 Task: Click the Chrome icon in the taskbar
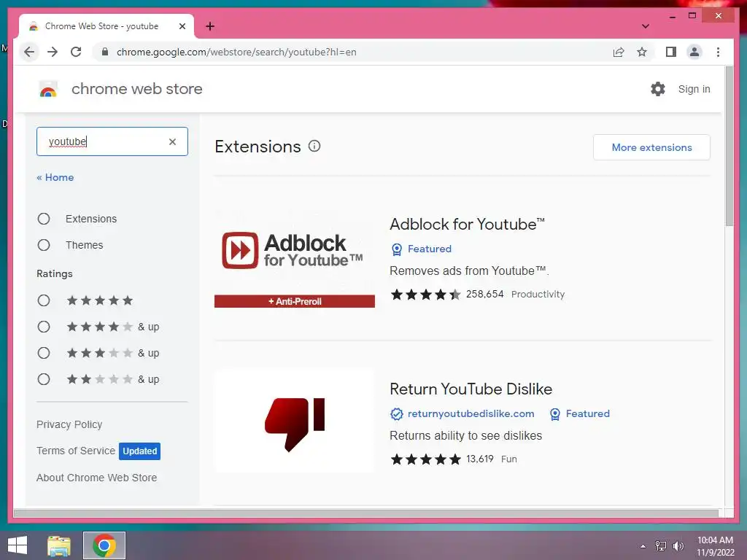(x=104, y=545)
